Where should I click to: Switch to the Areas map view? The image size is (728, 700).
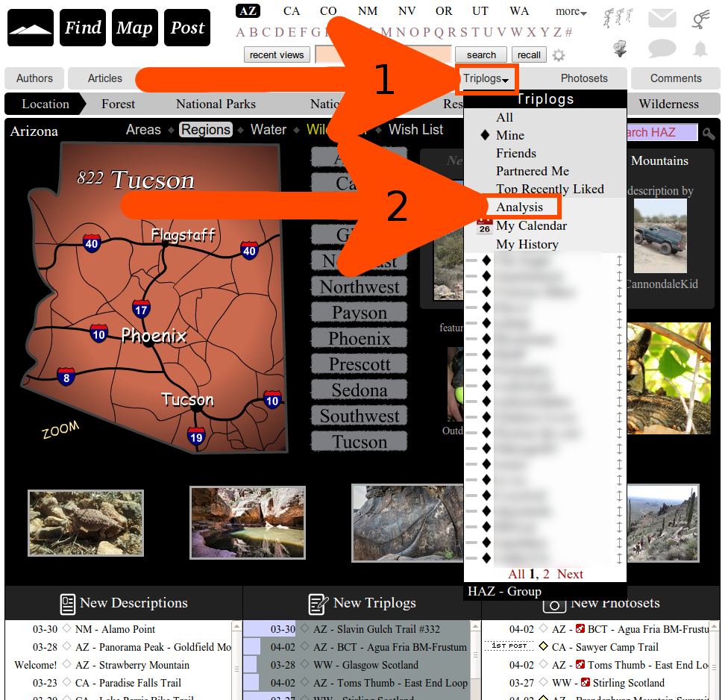143,130
